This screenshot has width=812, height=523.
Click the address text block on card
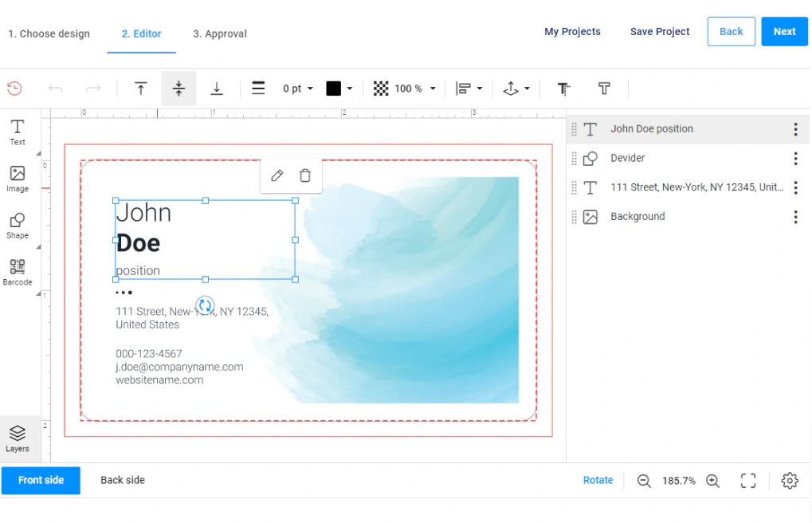pos(192,318)
